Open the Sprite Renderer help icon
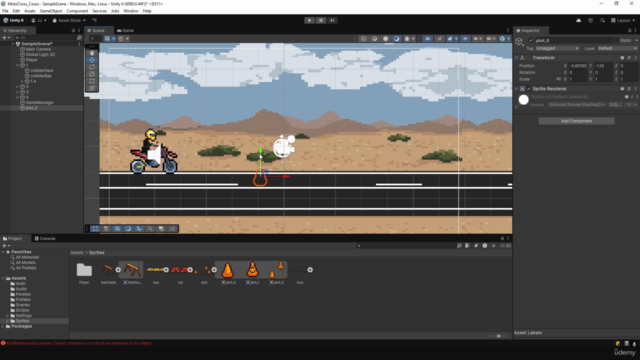 (622, 89)
